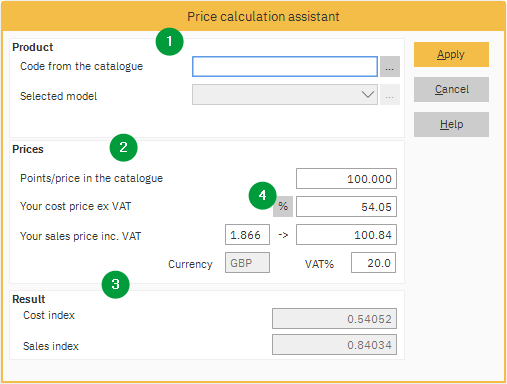
Task: Open Help for price calculation
Action: click(x=451, y=124)
